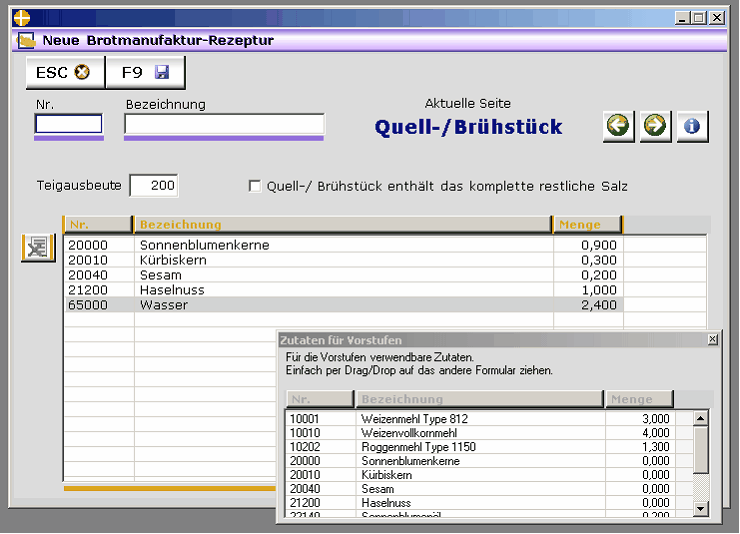Go to previous page with green left arrow

click(x=618, y=126)
